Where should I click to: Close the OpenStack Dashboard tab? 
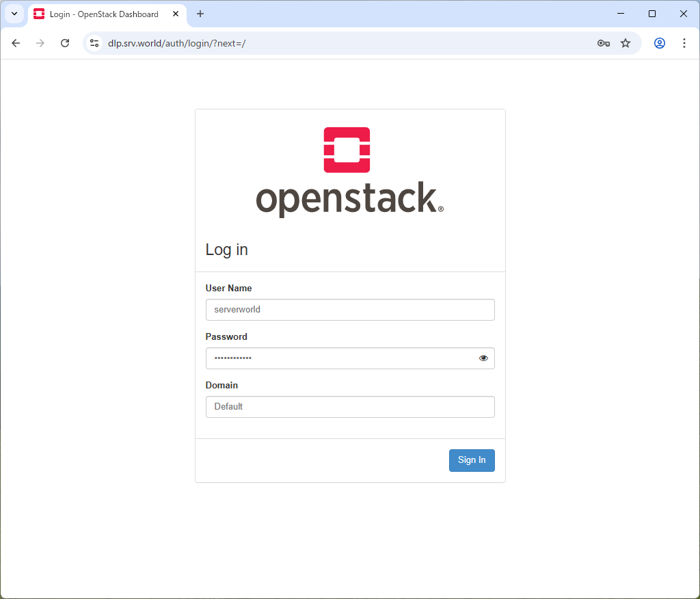point(176,14)
